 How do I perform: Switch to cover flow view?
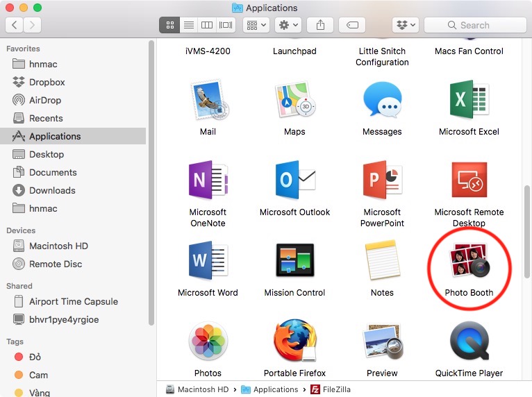coord(226,25)
